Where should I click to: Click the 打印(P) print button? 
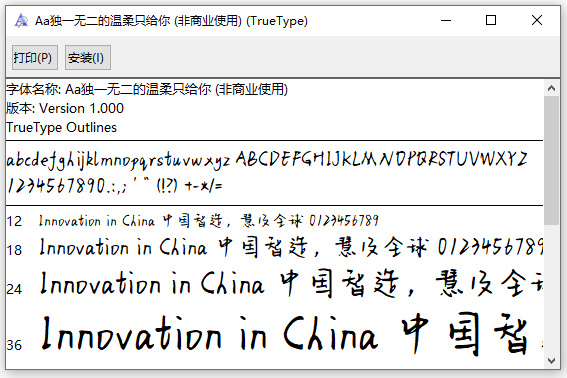click(35, 58)
